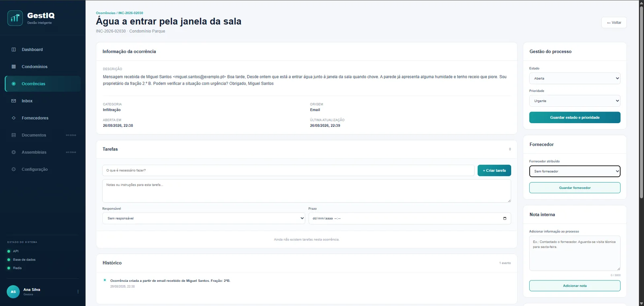Image resolution: width=644 pixels, height=306 pixels.
Task: Open the Inbox menu item
Action: [43, 101]
